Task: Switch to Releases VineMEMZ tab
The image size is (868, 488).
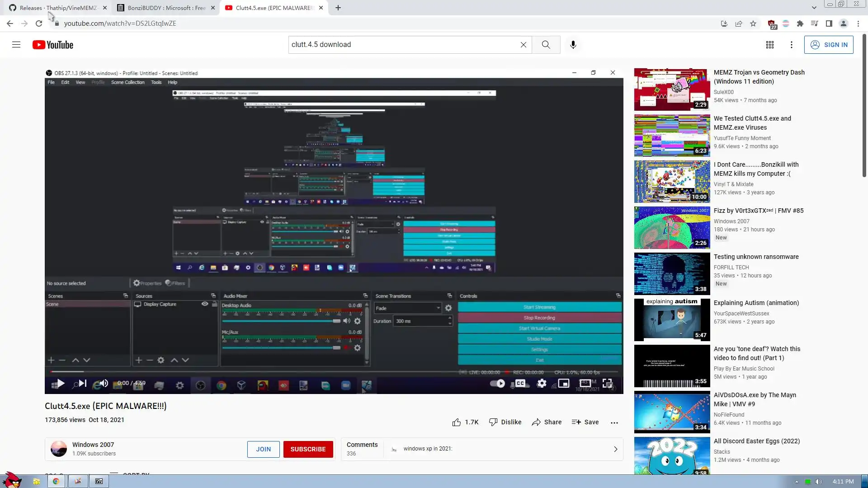Action: click(x=58, y=8)
